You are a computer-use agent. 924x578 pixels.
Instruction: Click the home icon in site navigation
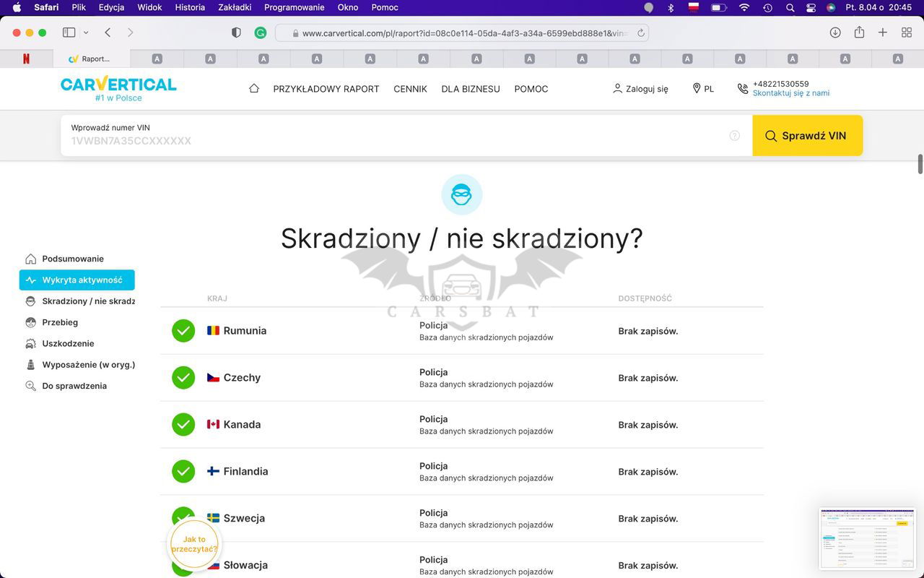pos(253,88)
